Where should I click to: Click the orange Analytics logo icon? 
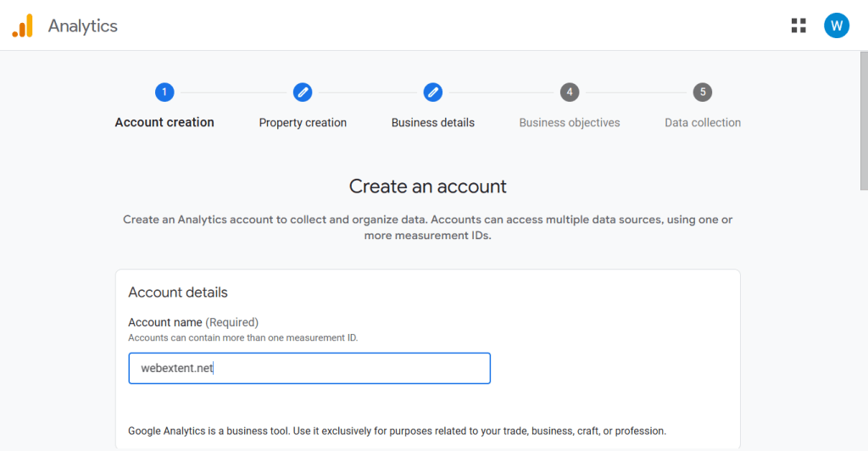pos(22,25)
